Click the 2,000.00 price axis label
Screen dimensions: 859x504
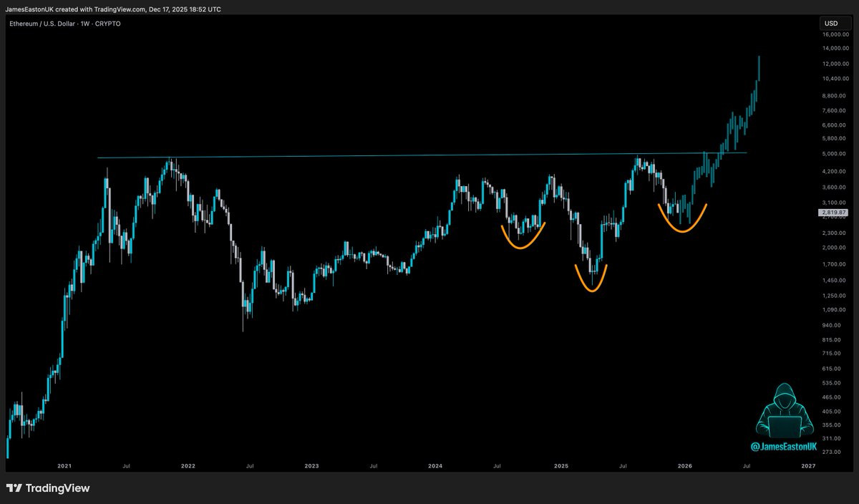[x=835, y=248]
